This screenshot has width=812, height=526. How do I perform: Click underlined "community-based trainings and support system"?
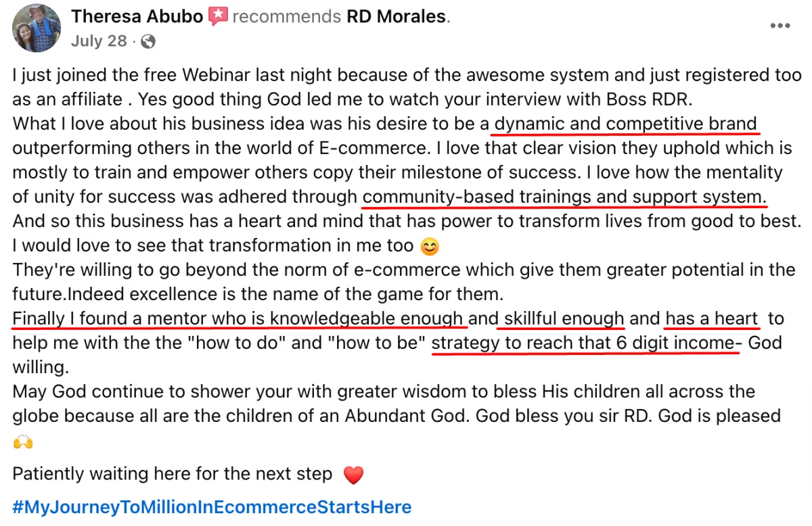coord(564,197)
